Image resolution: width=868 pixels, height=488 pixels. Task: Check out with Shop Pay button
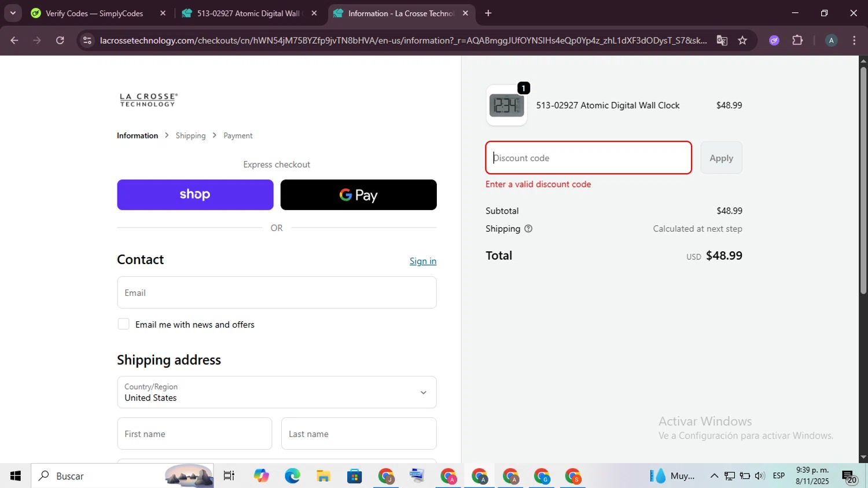(195, 195)
